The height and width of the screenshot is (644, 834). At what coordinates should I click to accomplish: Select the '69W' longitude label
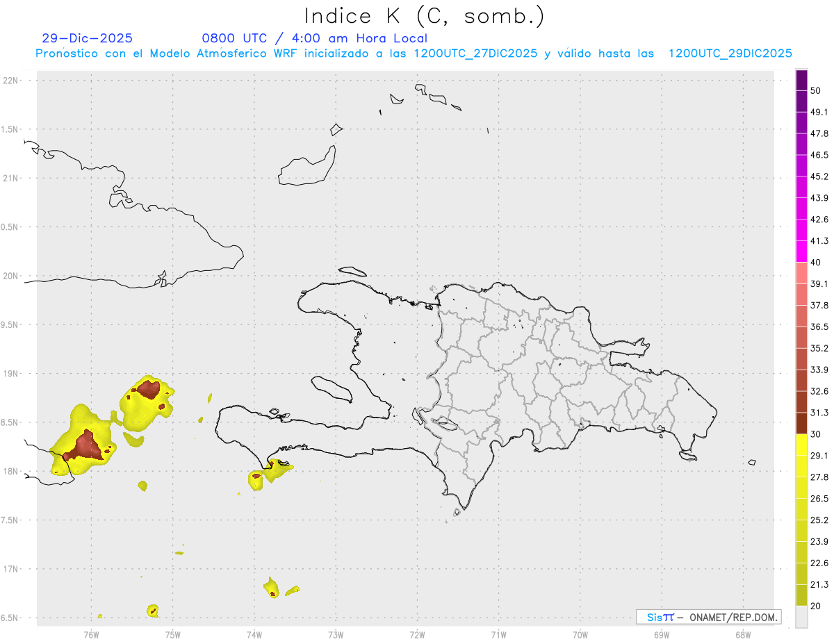(662, 634)
